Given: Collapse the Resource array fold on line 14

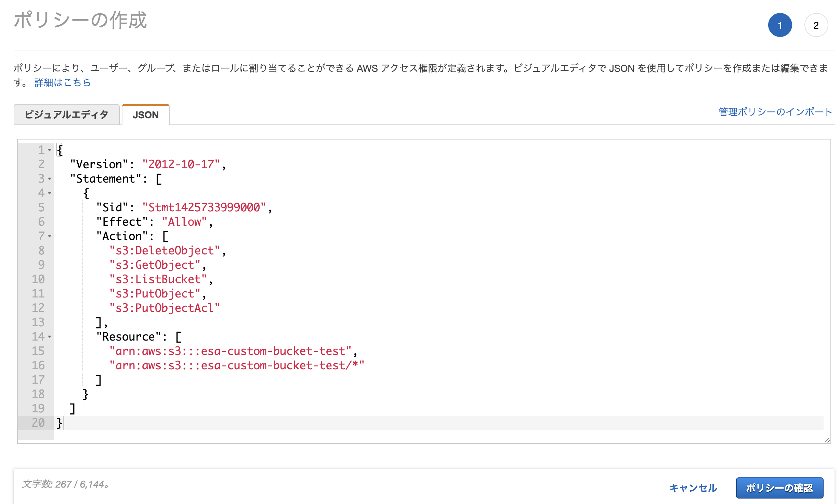Looking at the screenshot, I should pos(50,337).
